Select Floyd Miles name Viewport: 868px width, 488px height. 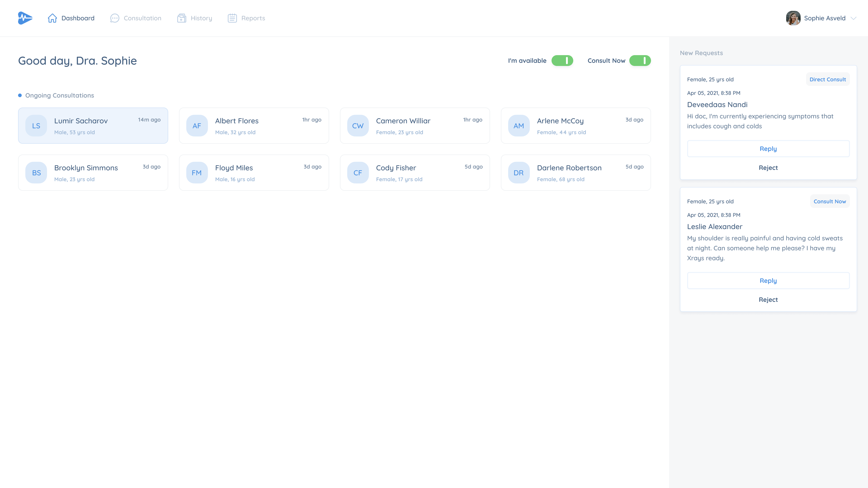tap(234, 168)
